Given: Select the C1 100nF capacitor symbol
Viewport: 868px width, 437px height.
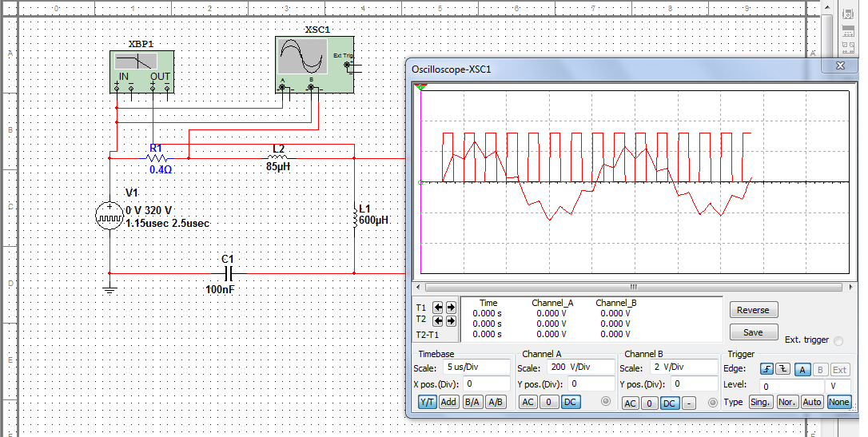Looking at the screenshot, I should [229, 273].
